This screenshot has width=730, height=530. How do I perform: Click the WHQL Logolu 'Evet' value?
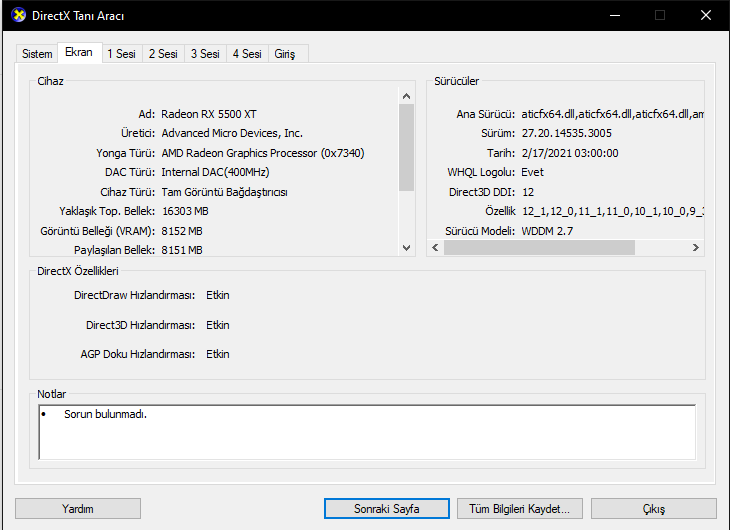pos(533,172)
